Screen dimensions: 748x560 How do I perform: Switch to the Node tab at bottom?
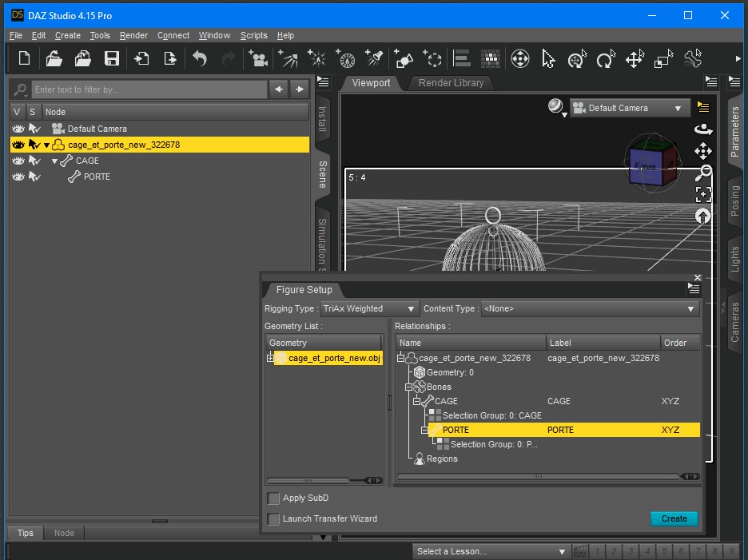pyautogui.click(x=64, y=533)
